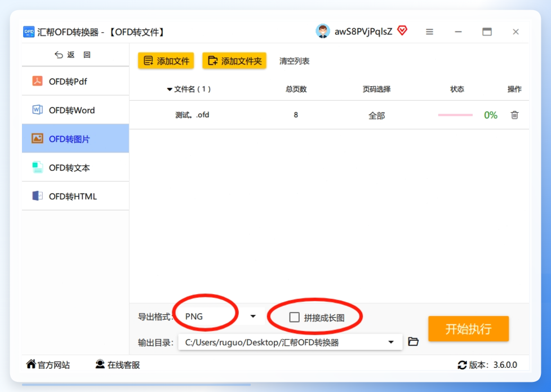The width and height of the screenshot is (551, 392).
Task: Enable the 拼接成长图 checkbox
Action: [x=294, y=317]
